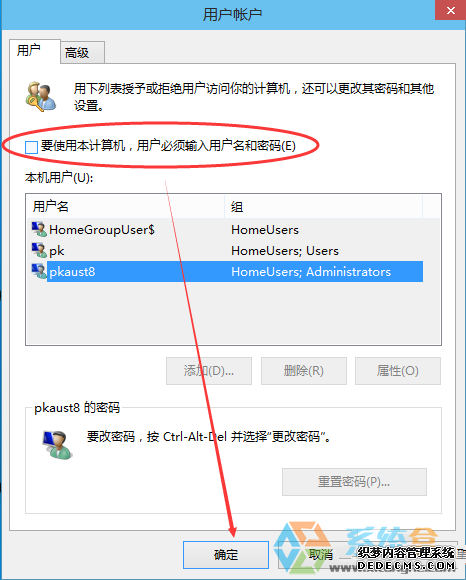Sort by the 组 column header
Viewport: 466px width, 580px height.
(x=324, y=206)
